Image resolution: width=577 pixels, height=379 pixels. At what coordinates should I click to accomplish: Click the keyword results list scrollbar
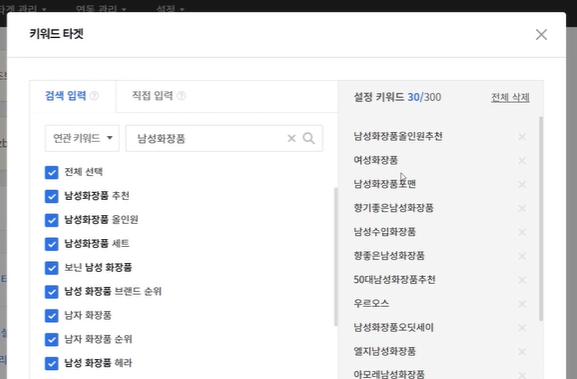336,256
